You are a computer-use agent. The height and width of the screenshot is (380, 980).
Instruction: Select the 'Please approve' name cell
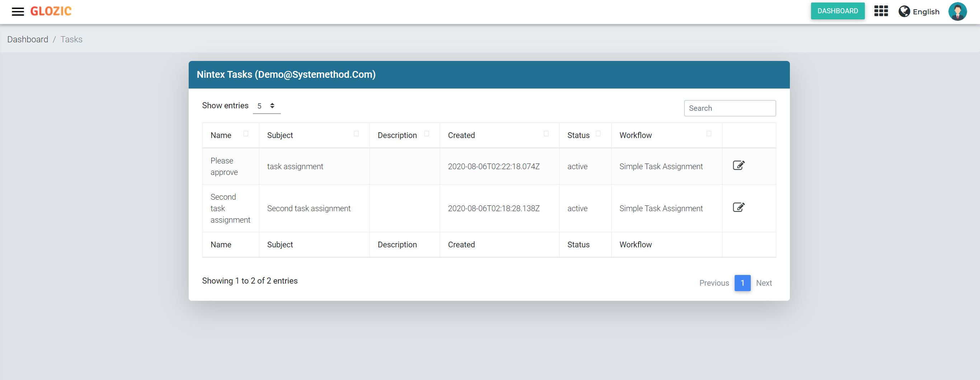[x=231, y=167]
